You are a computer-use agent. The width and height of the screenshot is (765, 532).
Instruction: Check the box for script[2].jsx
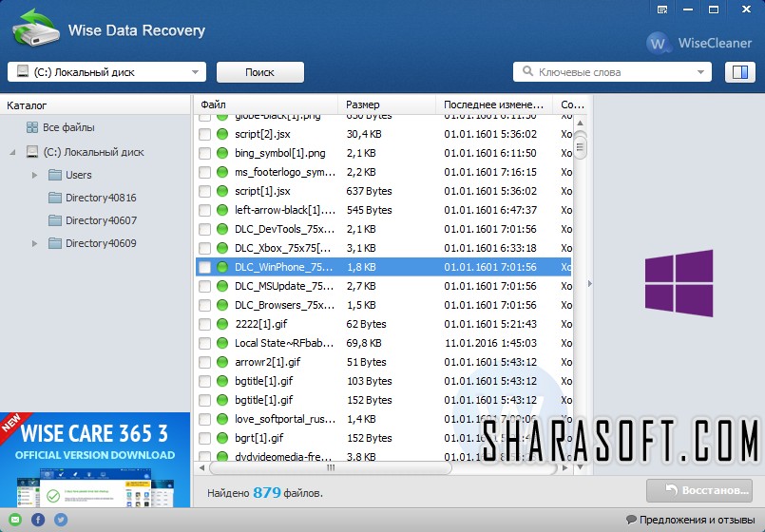point(205,134)
